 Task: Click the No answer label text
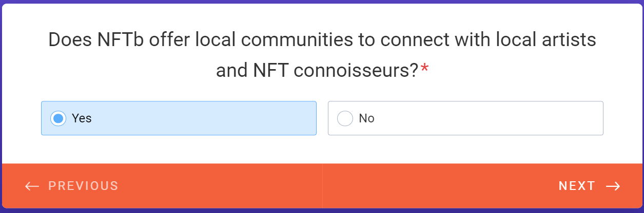click(x=366, y=118)
